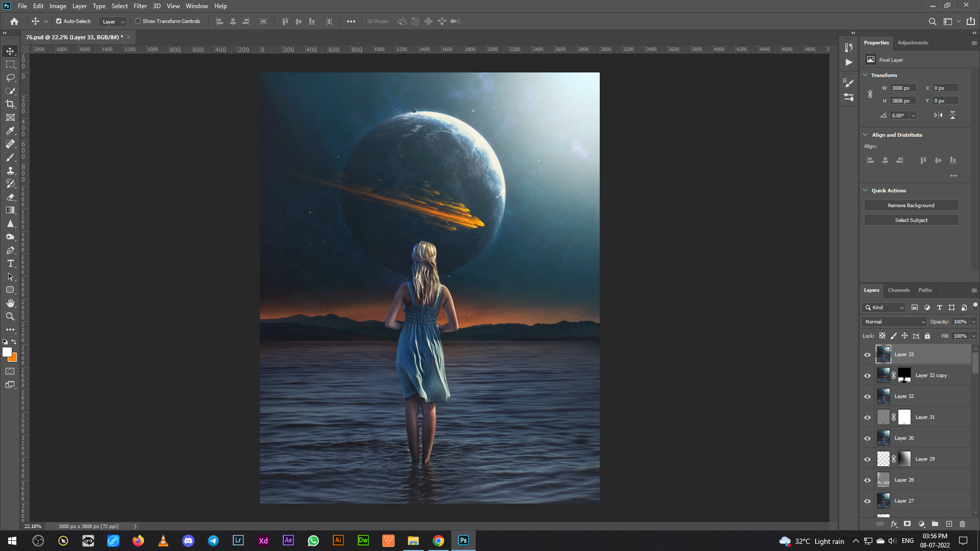980x551 pixels.
Task: Switch to the Adjustments tab
Action: (x=913, y=43)
